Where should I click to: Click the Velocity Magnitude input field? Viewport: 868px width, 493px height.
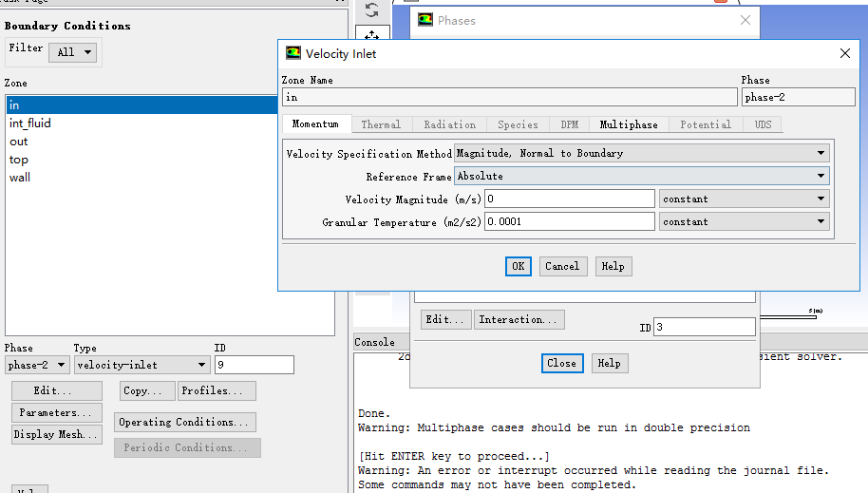tap(569, 199)
